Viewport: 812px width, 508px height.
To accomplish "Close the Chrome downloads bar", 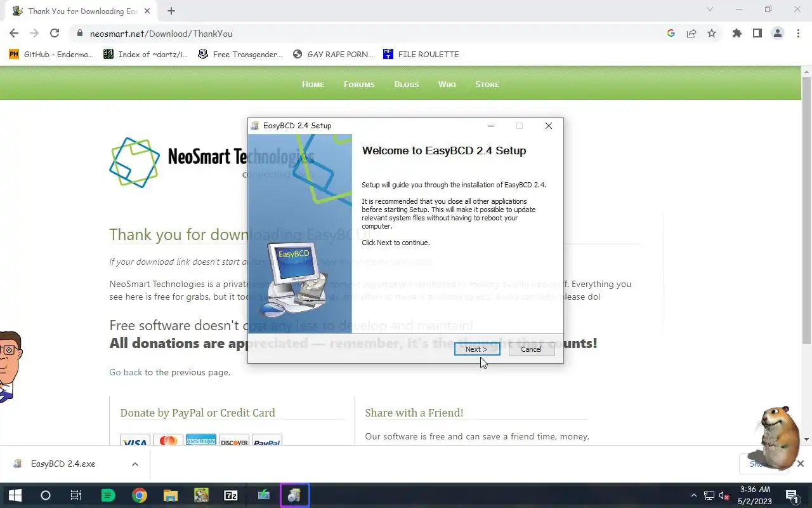I will coord(801,464).
